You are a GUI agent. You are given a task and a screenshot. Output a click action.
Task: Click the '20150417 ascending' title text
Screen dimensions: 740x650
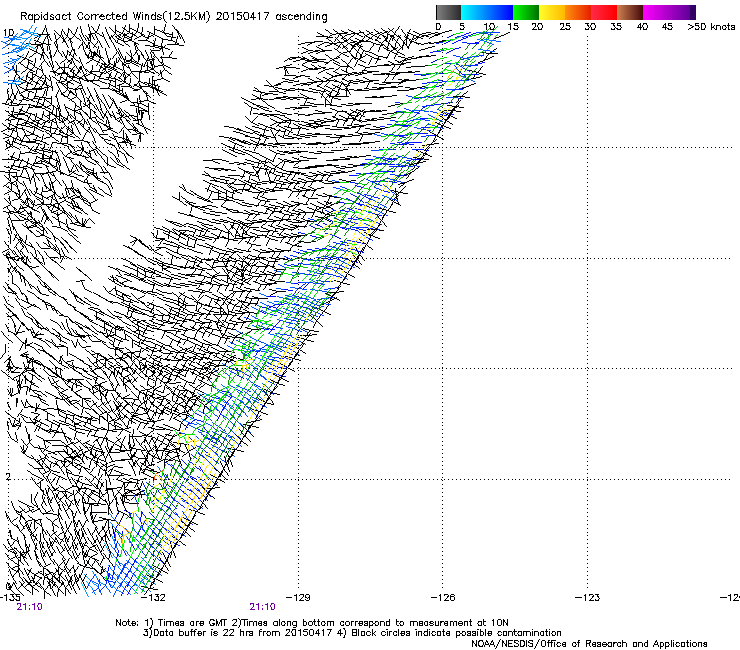pyautogui.click(x=271, y=16)
